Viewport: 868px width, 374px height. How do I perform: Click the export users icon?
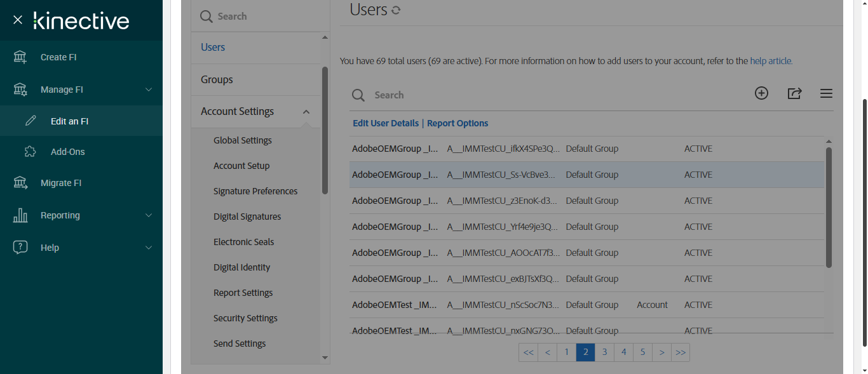pos(794,93)
